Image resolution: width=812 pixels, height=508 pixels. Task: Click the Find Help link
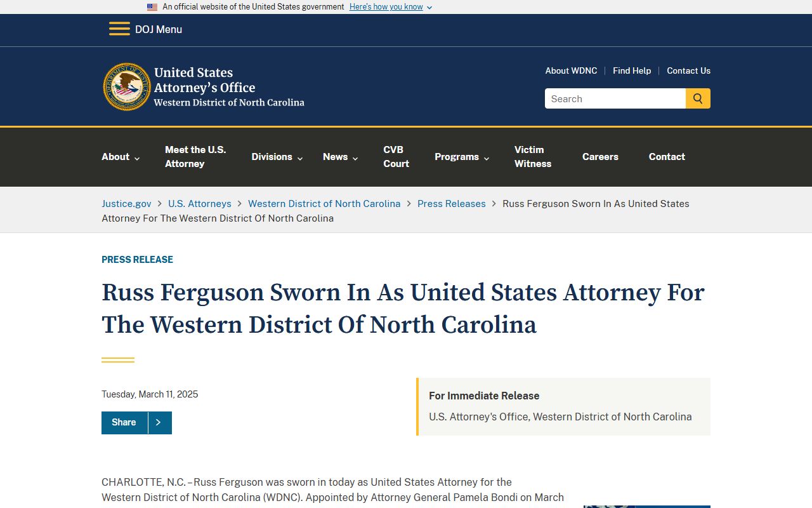click(x=632, y=70)
